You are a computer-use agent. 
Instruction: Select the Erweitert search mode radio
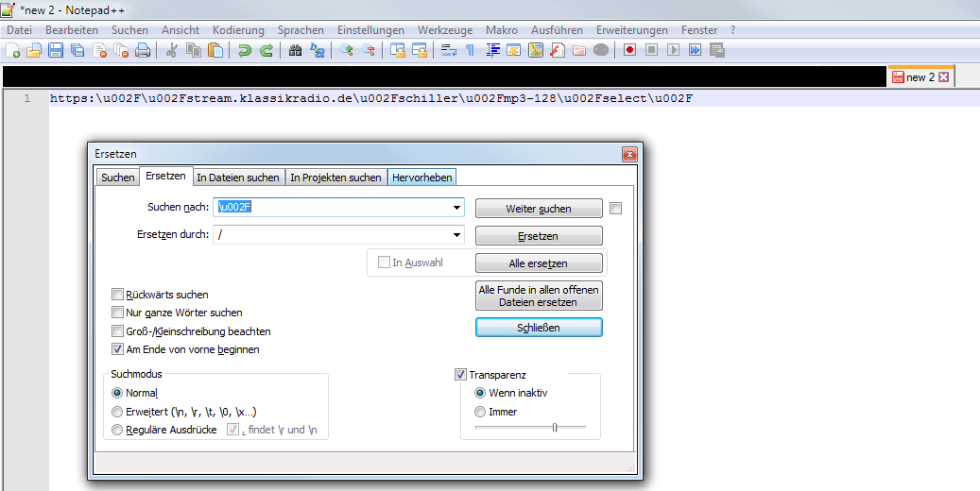coord(117,412)
